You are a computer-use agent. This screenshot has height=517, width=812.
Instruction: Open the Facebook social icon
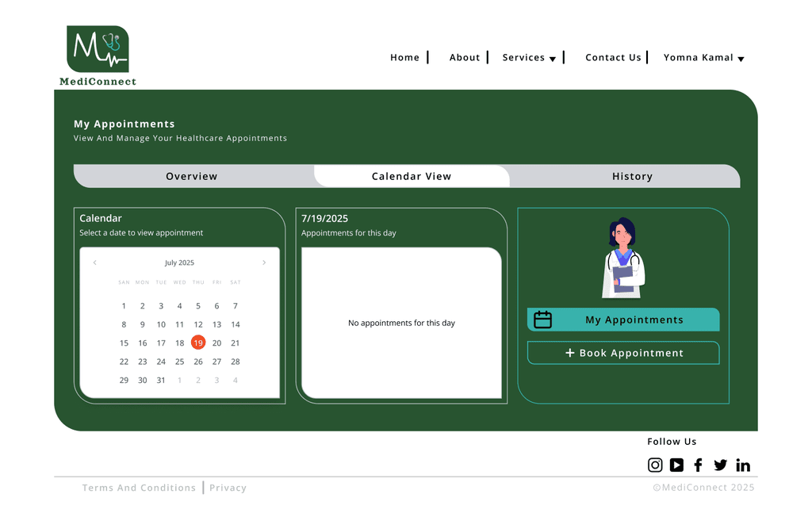[x=698, y=465]
